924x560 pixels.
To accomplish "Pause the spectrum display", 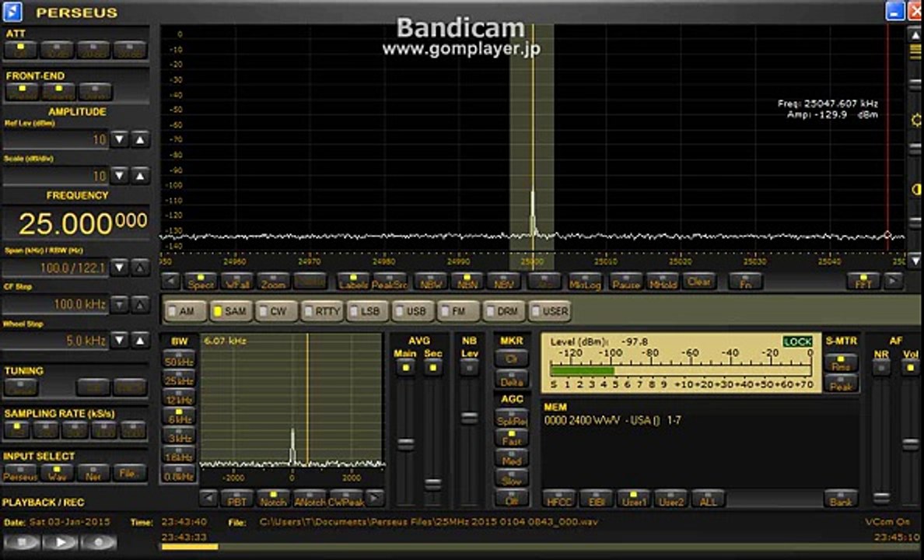I will pos(626,282).
